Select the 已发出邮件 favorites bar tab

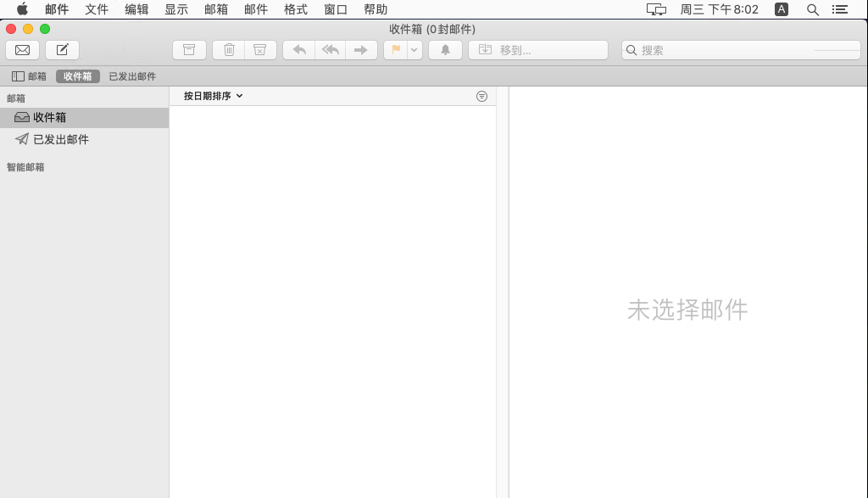[132, 76]
